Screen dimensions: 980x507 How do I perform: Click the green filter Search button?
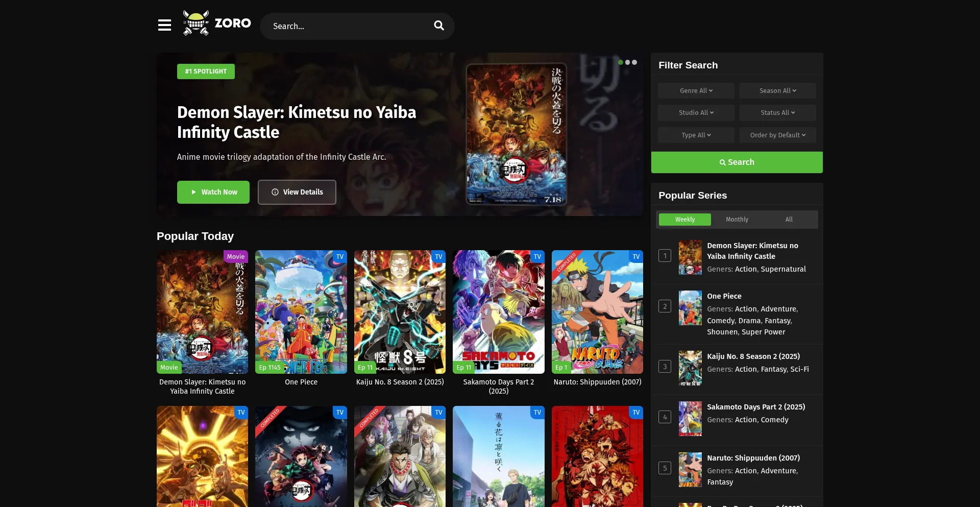coord(737,162)
